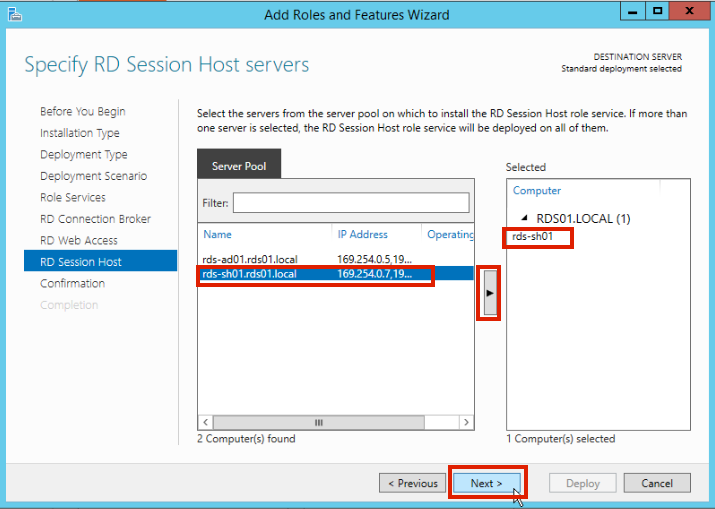Image resolution: width=715 pixels, height=509 pixels.
Task: Select the rds-sh01.rds01.local server row
Action: click(x=249, y=274)
